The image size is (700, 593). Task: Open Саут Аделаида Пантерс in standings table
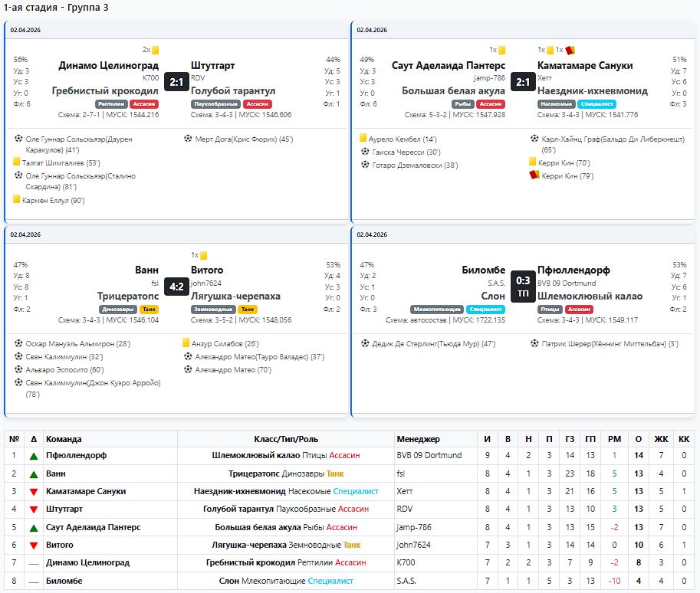click(x=94, y=527)
